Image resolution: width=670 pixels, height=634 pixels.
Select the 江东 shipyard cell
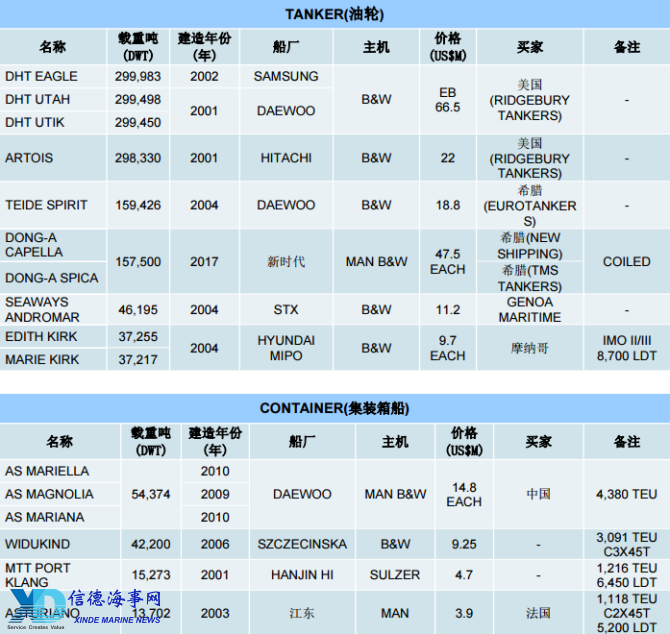302,613
